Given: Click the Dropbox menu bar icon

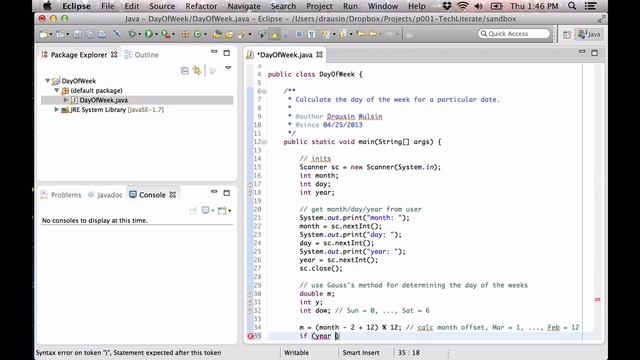Looking at the screenshot, I should pos(447,6).
